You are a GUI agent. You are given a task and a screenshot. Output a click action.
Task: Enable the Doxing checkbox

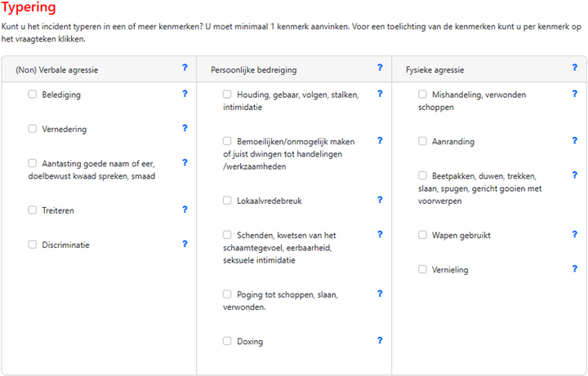(227, 342)
